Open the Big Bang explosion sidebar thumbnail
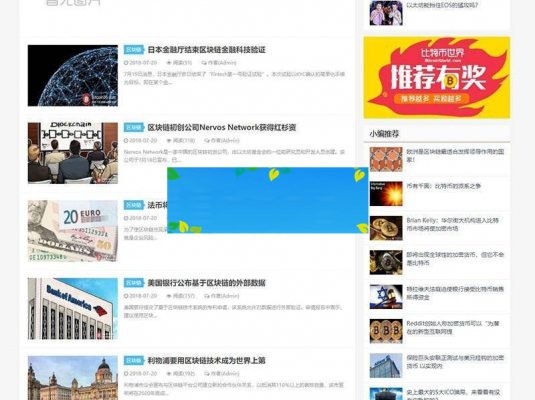The height and width of the screenshot is (400, 535). pyautogui.click(x=386, y=194)
